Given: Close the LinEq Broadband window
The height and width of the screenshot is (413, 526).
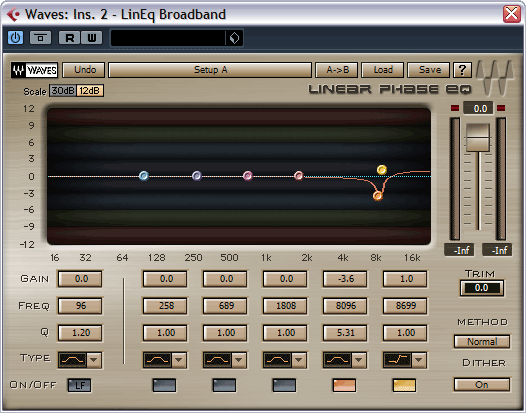Looking at the screenshot, I should pyautogui.click(x=512, y=14).
